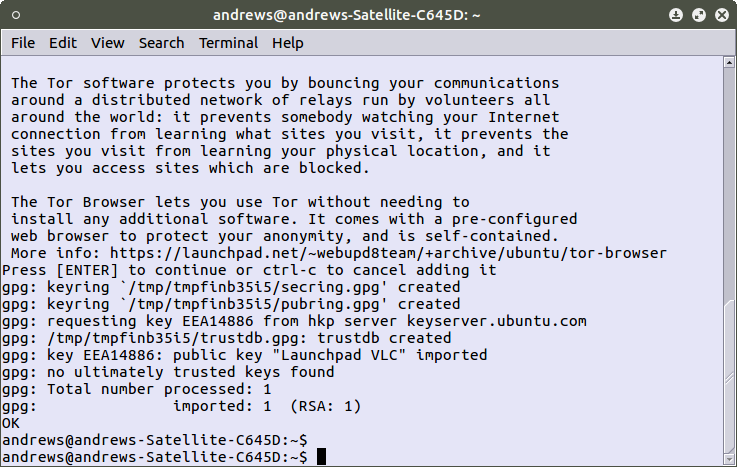The width and height of the screenshot is (737, 467).
Task: Open the View menu
Action: click(x=108, y=43)
